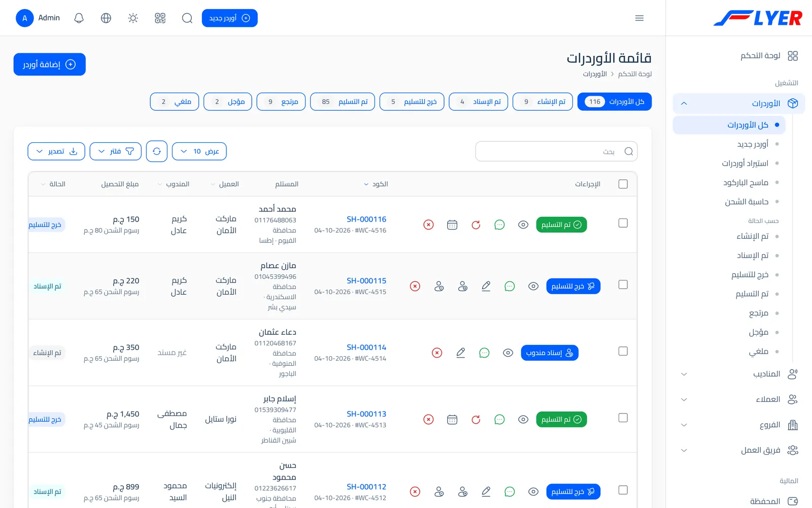Expand the العملاء sidebar section
812x508 pixels.
739,399
